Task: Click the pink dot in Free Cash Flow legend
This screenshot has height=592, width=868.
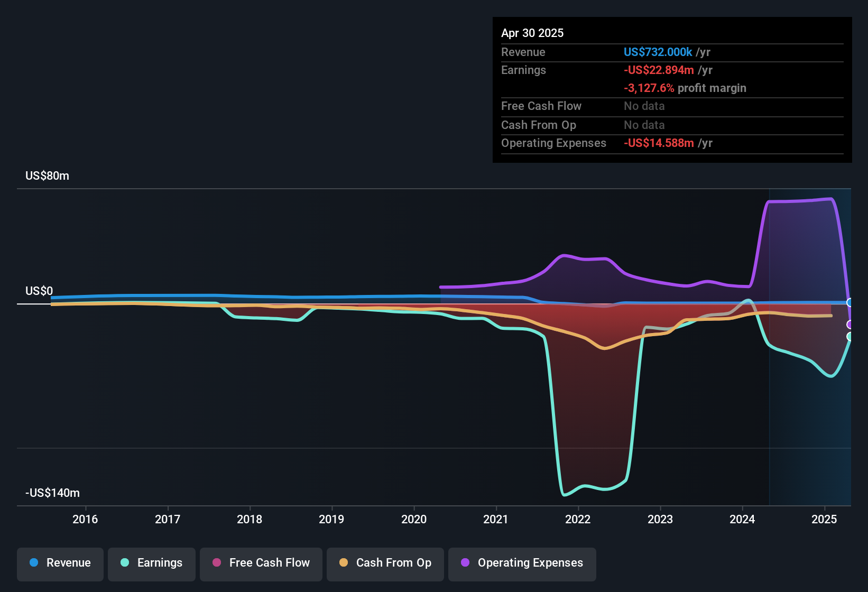Action: 217,562
